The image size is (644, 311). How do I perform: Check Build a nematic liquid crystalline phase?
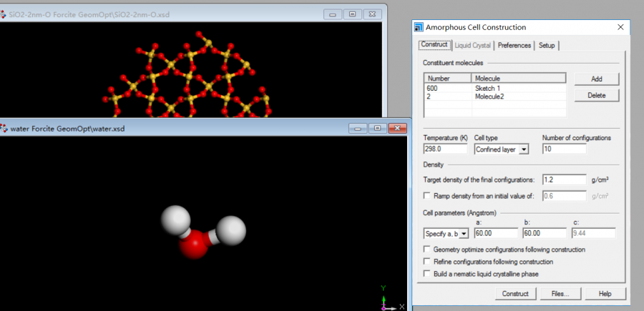pos(426,273)
